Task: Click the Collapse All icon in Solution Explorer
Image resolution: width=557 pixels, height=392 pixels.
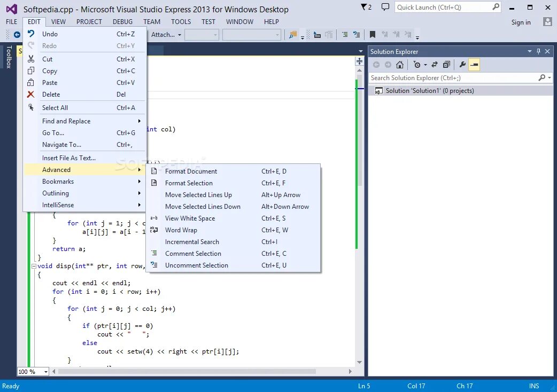Action: coord(446,65)
